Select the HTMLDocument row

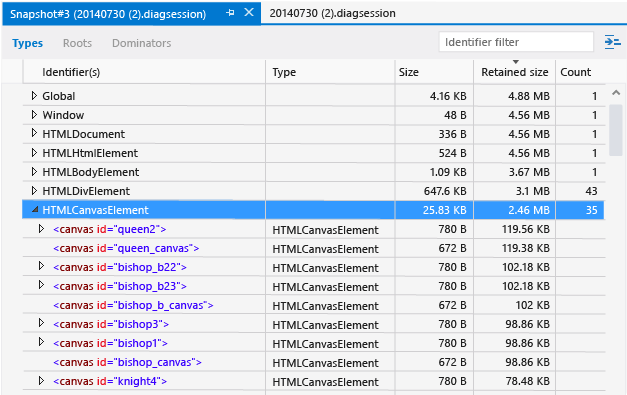[x=314, y=134]
